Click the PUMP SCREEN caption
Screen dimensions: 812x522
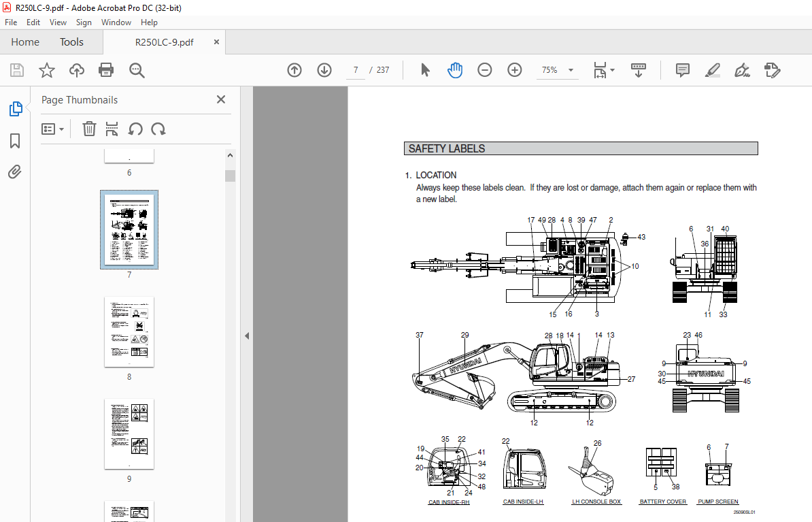[x=718, y=502]
